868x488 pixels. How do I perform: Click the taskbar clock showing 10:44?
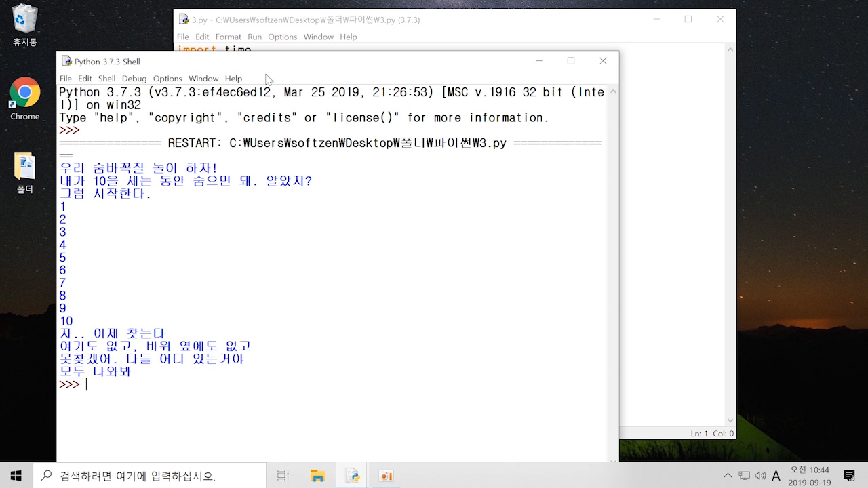point(810,476)
